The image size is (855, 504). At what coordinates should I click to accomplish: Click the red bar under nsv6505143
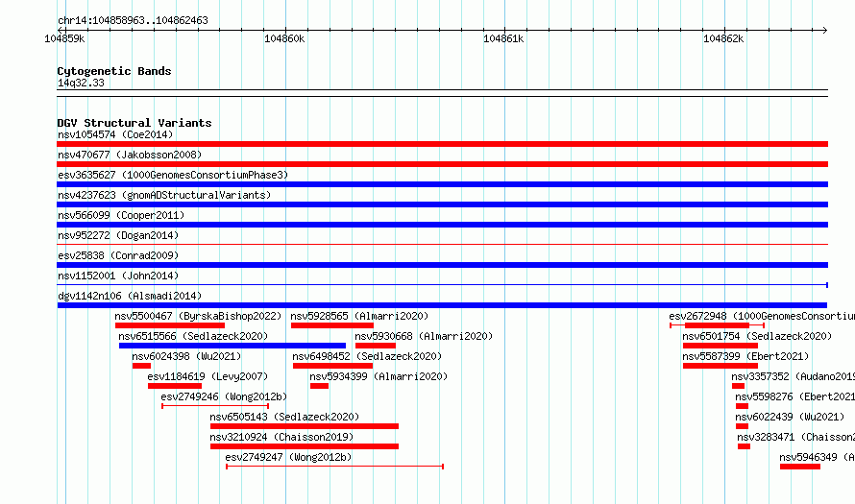[305, 426]
